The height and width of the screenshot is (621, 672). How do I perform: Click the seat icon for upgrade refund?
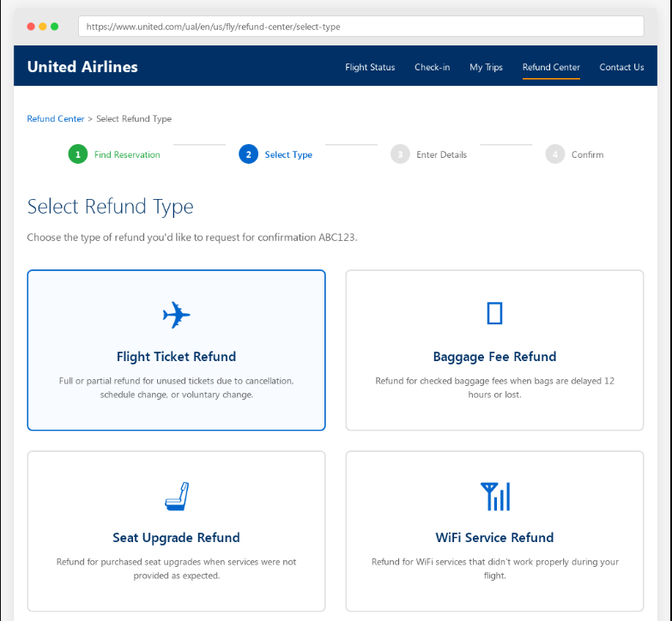click(x=176, y=496)
